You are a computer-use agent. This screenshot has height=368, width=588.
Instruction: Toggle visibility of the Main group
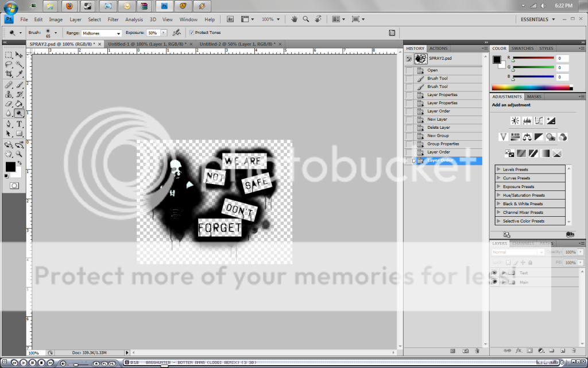(x=494, y=282)
